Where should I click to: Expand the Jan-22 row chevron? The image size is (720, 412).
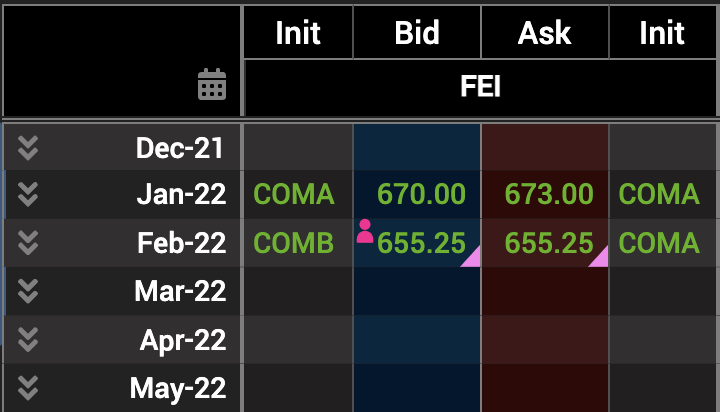tap(28, 194)
